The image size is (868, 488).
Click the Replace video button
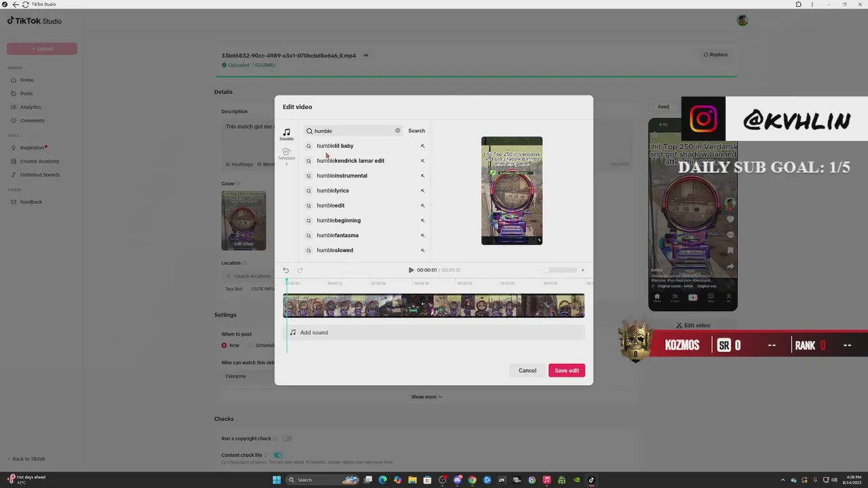point(715,55)
